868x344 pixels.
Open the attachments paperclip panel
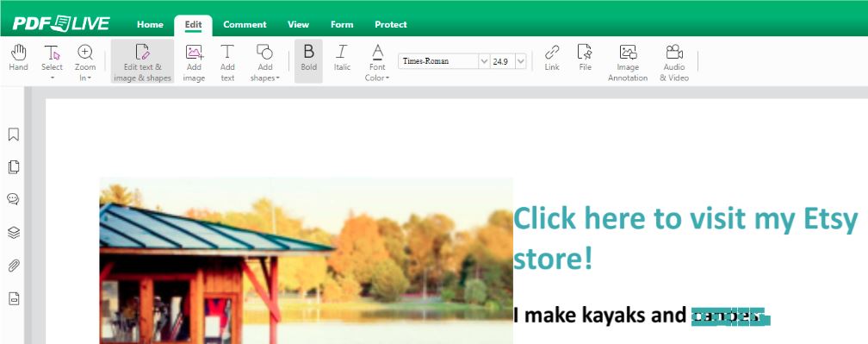point(13,266)
